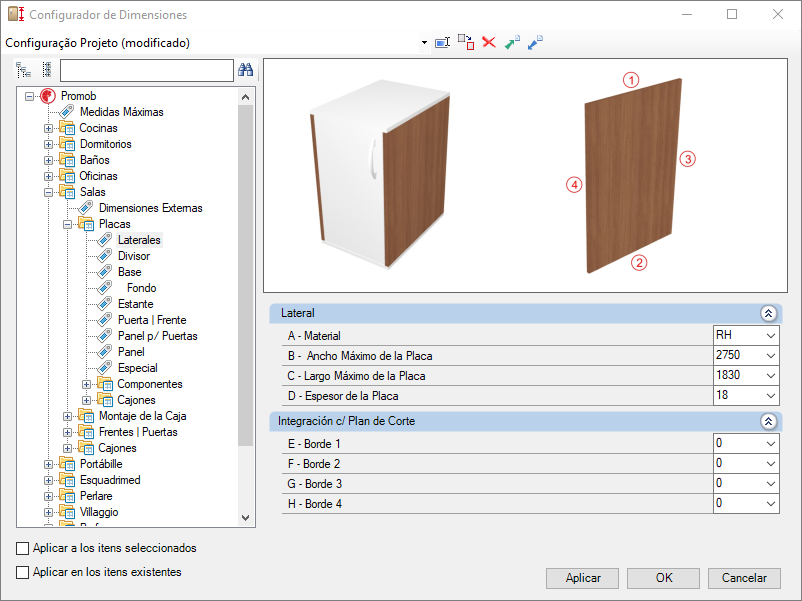
Task: Open the G - Borde 3 dropdown
Action: coord(771,483)
